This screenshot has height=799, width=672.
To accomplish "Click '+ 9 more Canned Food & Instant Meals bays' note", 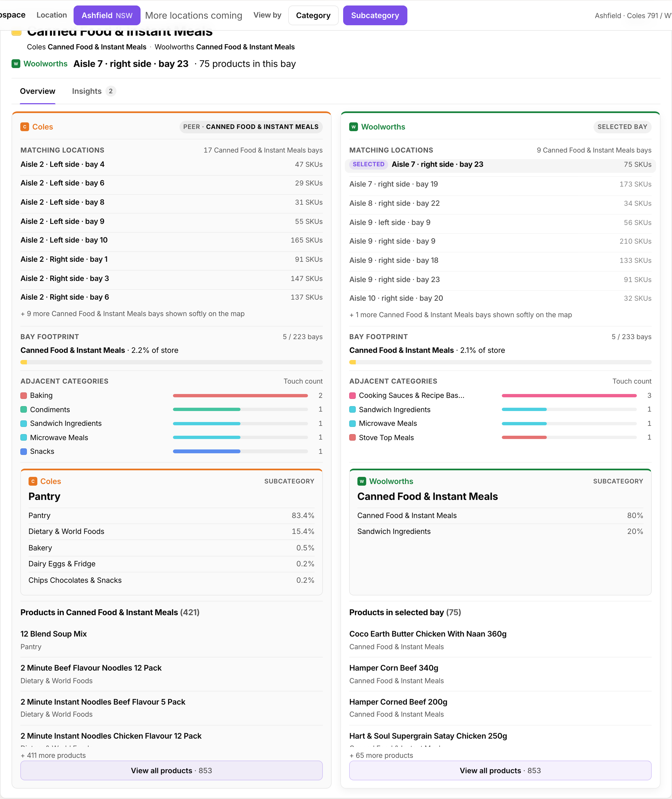I will [133, 314].
